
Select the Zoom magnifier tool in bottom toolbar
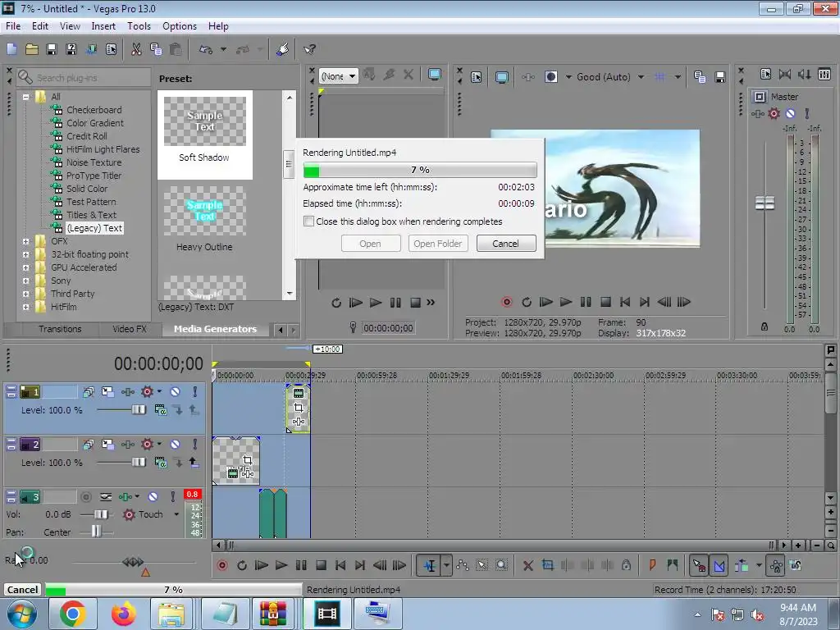coord(501,565)
